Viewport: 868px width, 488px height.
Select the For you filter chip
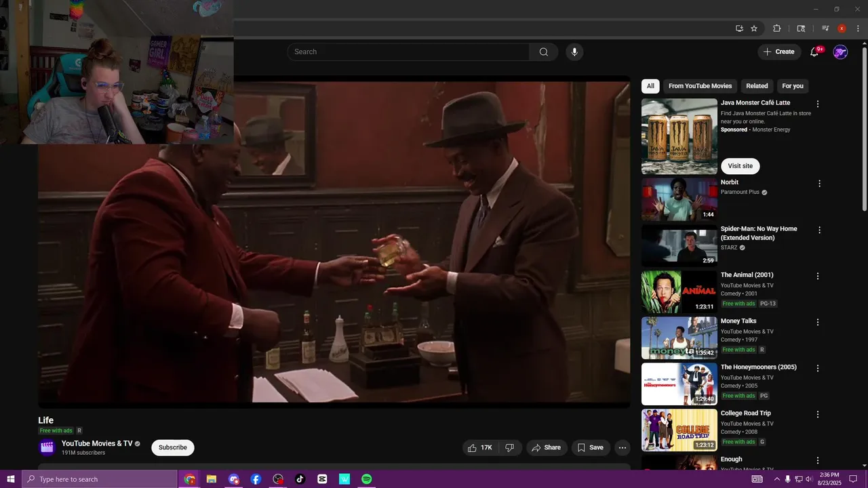[793, 86]
